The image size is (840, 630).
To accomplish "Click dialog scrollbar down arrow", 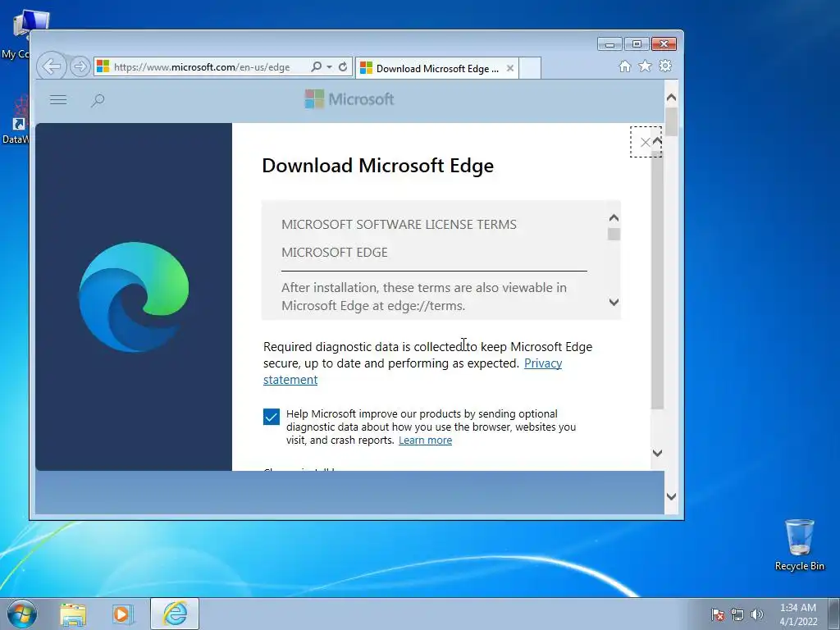I will pos(657,453).
